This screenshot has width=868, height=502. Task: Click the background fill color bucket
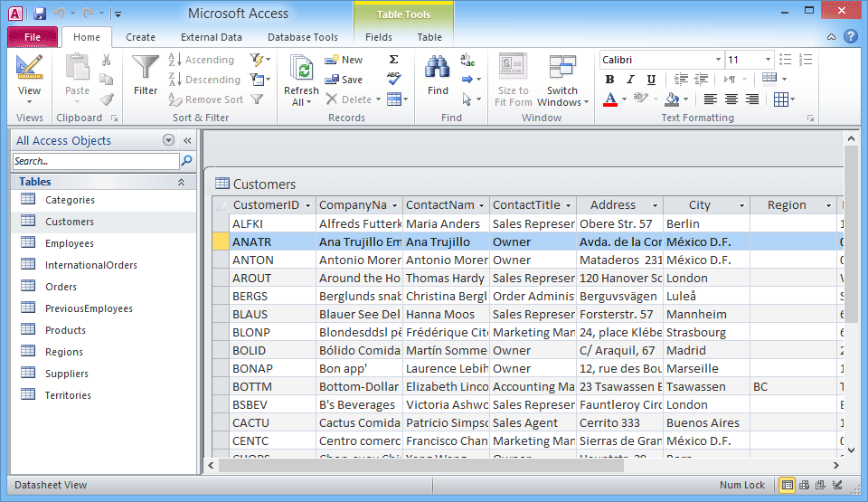[x=672, y=99]
